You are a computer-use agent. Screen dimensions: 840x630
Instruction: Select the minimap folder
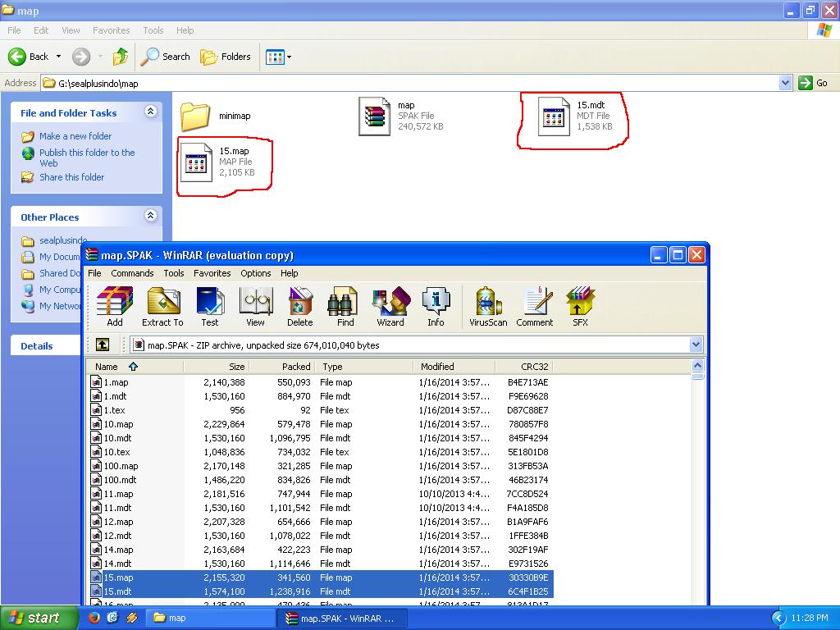216,116
